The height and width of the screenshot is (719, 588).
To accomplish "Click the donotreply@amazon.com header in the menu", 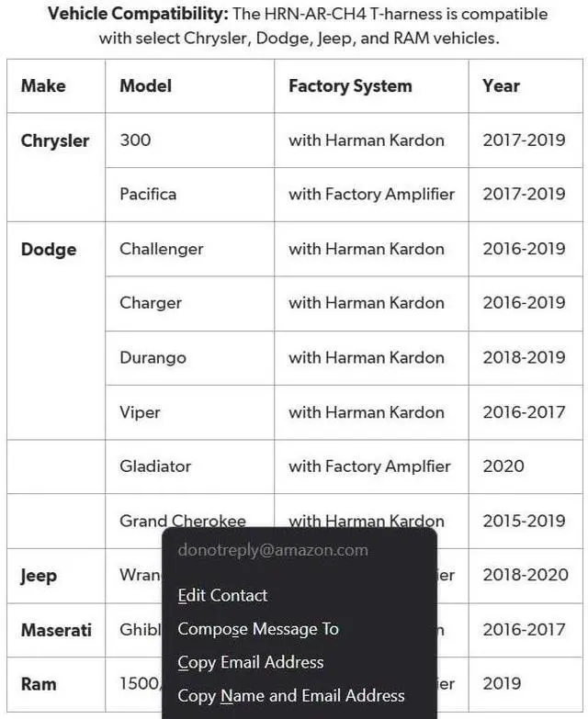I will click(273, 550).
